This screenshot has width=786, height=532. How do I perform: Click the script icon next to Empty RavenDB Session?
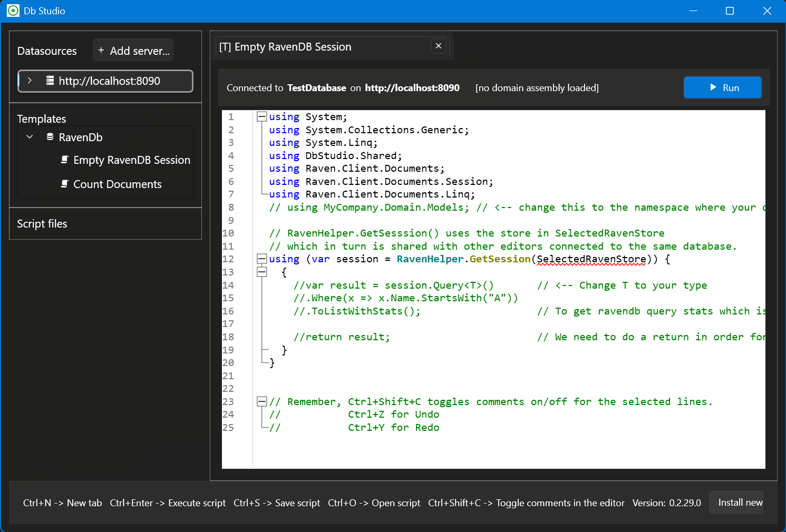64,160
